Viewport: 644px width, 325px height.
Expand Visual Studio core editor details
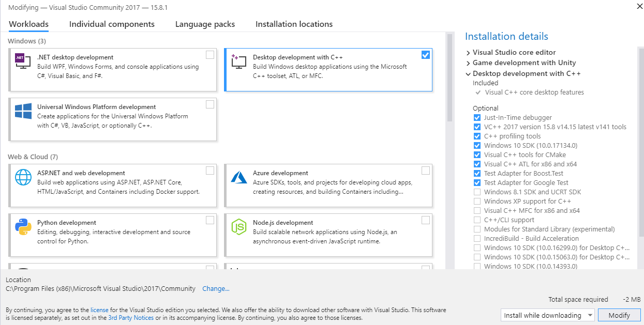(468, 53)
